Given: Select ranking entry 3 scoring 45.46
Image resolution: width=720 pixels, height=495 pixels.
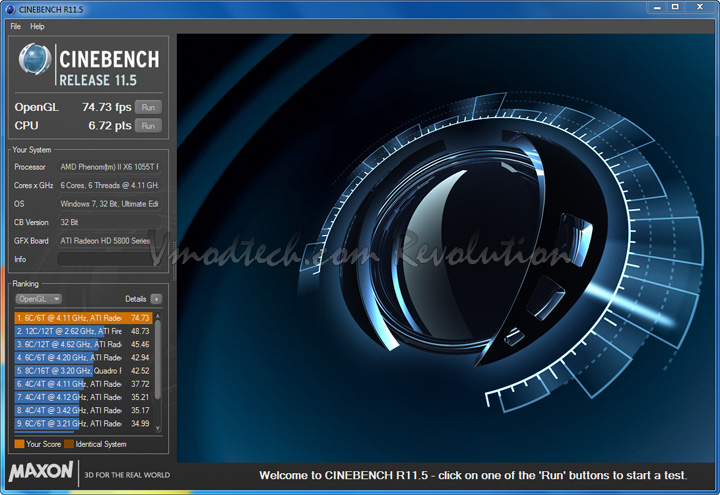Looking at the screenshot, I should (x=83, y=344).
